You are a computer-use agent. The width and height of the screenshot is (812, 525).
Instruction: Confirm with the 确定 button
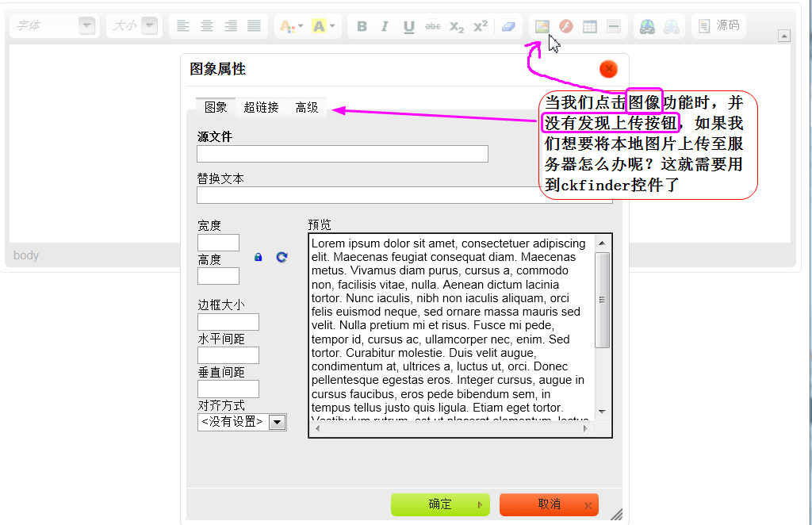(439, 504)
